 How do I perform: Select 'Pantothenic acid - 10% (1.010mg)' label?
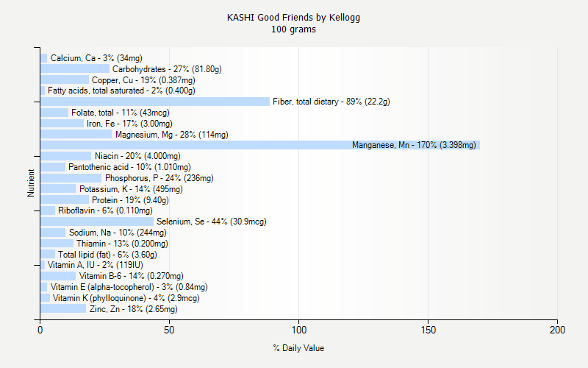[x=129, y=167]
